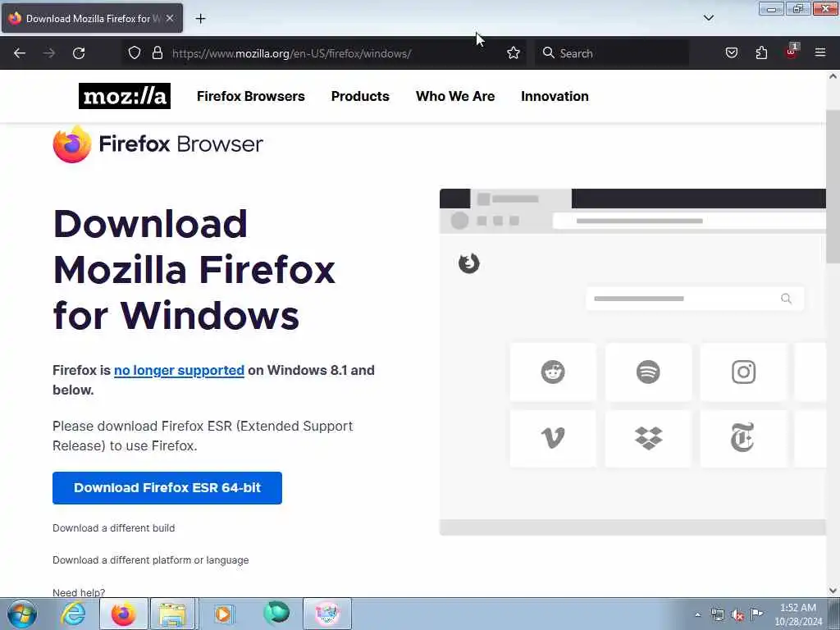The image size is (840, 630).
Task: Click the scrollbar up arrow
Action: pyautogui.click(x=833, y=76)
